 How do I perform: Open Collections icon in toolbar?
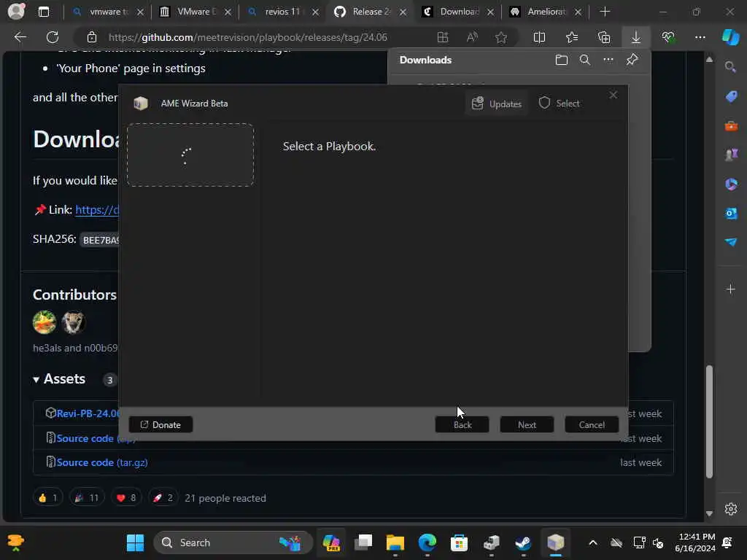click(x=604, y=37)
